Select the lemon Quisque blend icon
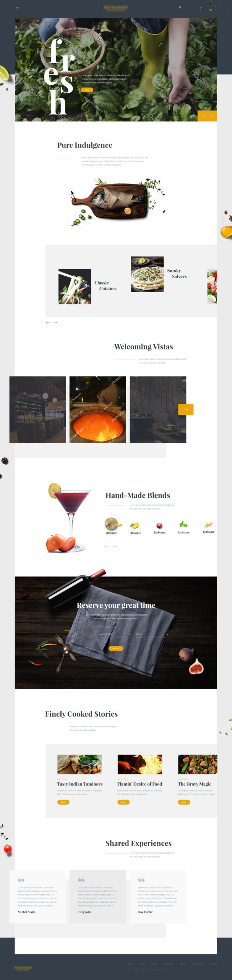 point(135,526)
